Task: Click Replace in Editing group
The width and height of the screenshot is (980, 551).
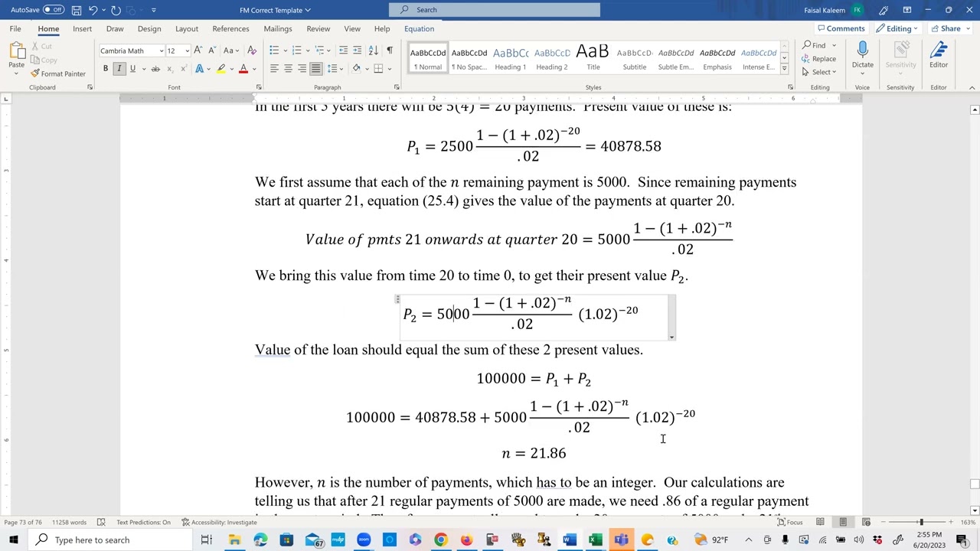Action: pos(819,59)
